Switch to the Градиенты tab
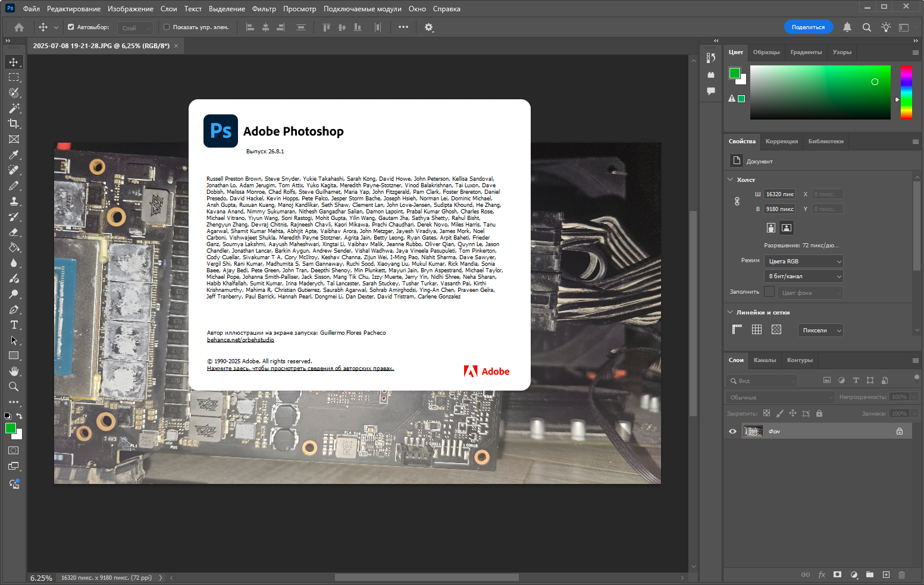The height and width of the screenshot is (585, 924). [806, 52]
